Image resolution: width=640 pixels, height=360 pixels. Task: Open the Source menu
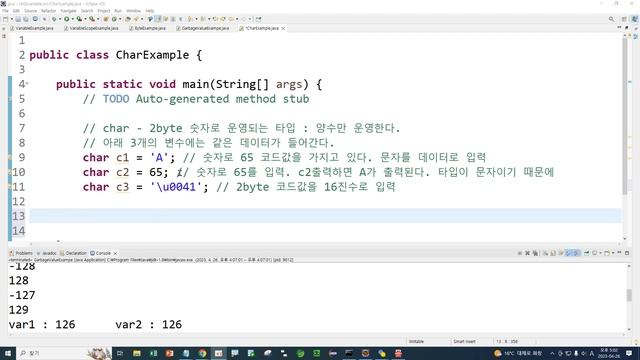[30, 11]
